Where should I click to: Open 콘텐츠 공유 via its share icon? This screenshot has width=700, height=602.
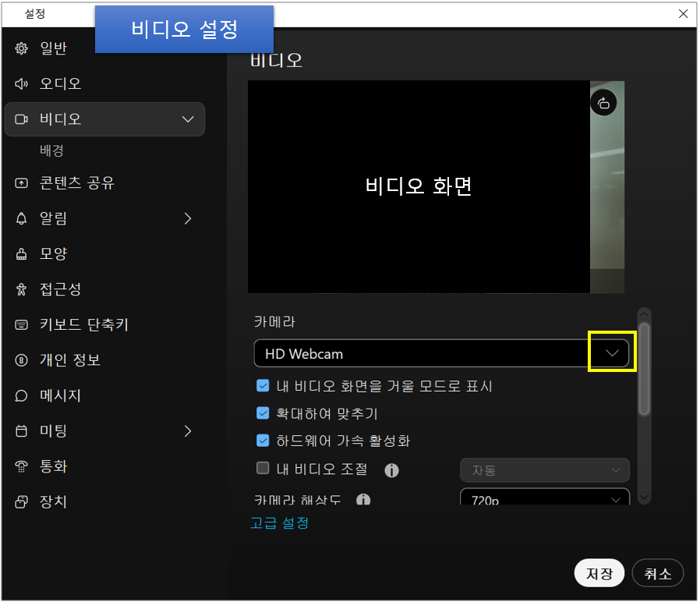(x=21, y=182)
